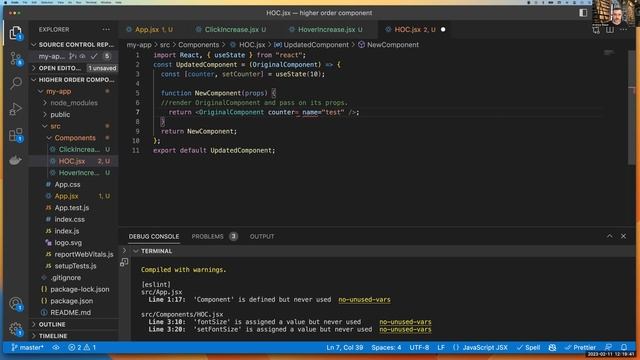The image size is (640, 360).
Task: Open the Manage gear icon
Action: point(16,329)
